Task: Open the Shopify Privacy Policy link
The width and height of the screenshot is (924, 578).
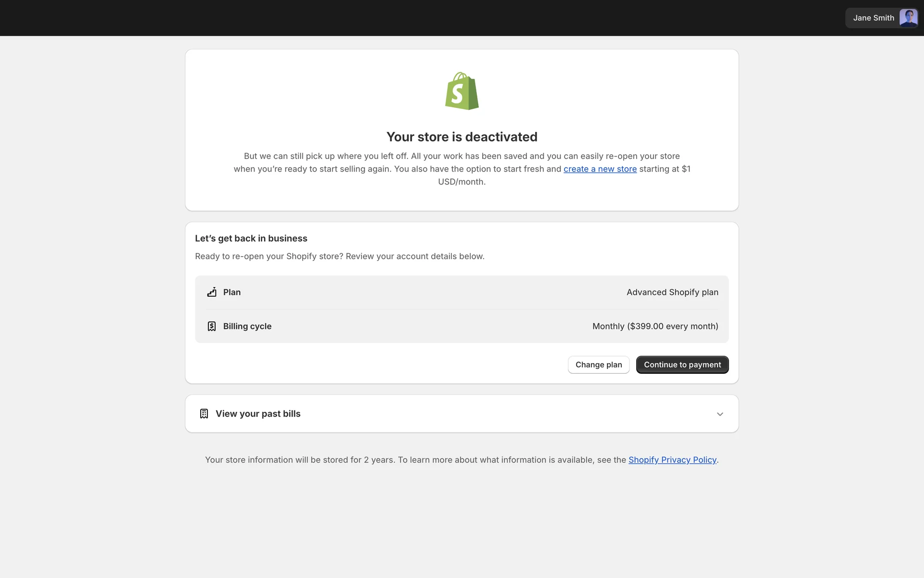Action: [672, 460]
